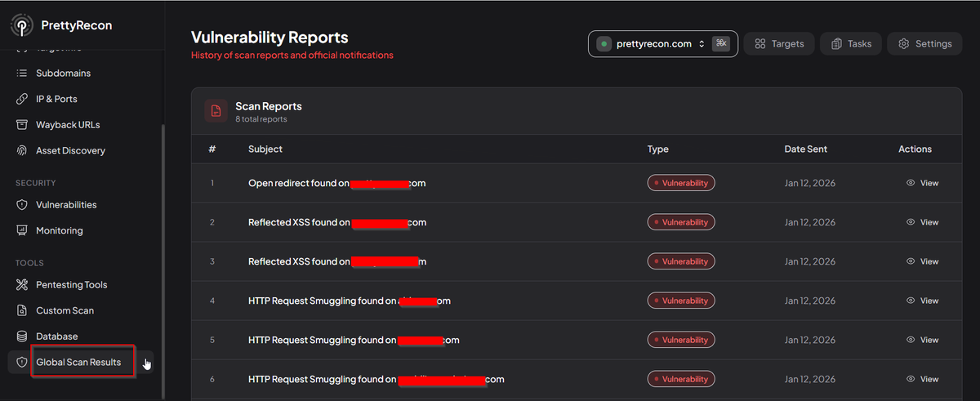
Task: Click the Scan Reports panel title
Action: tap(269, 106)
